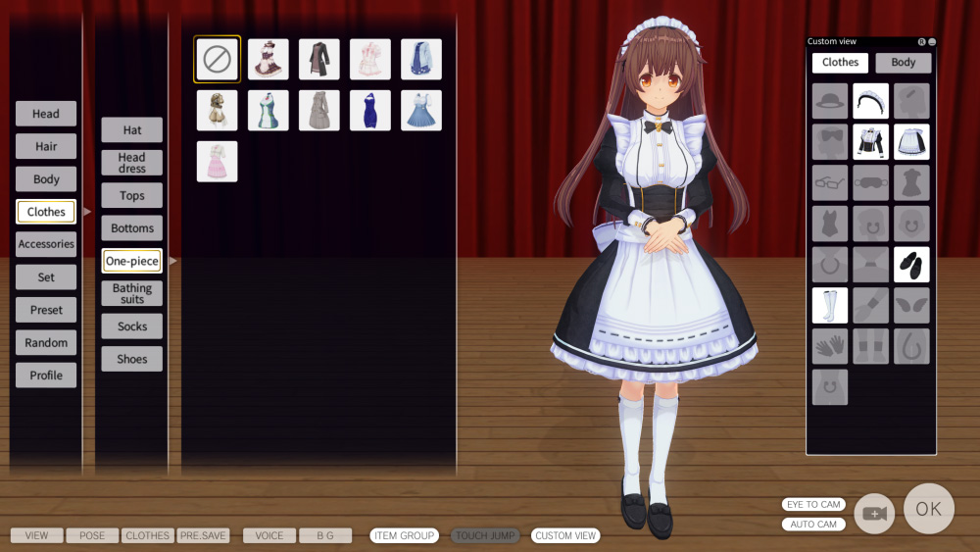Choose the navy dress with blue jacket
Image resolution: width=980 pixels, height=552 pixels.
point(421,60)
